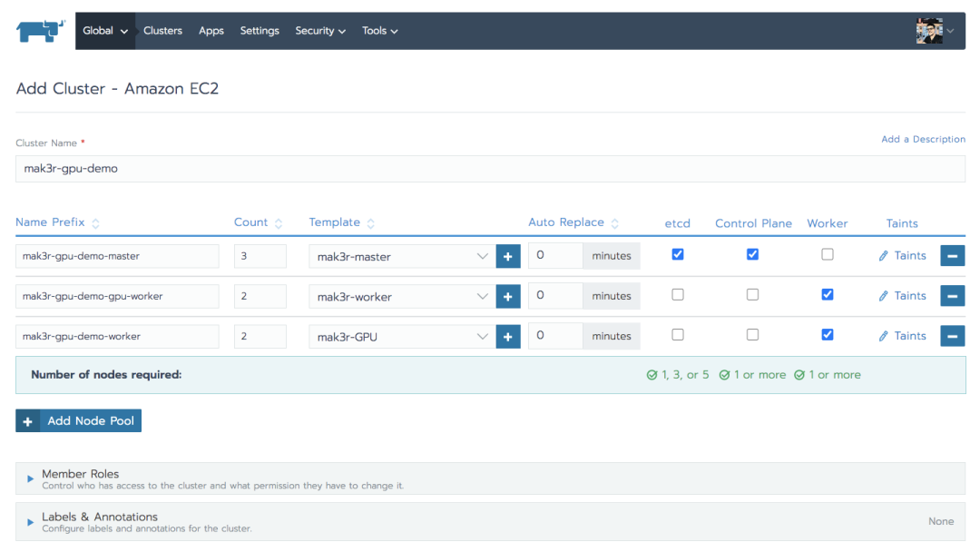Enable Worker role for master pool
The image size is (980, 552).
click(828, 254)
